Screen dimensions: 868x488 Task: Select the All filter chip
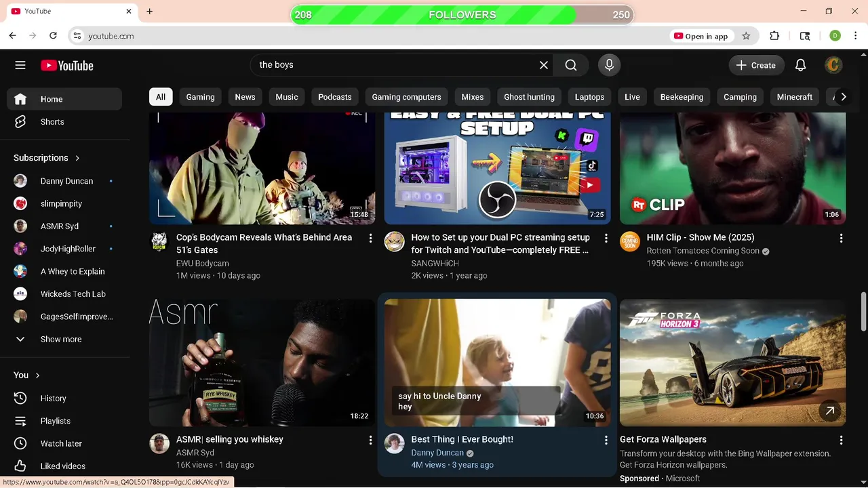coord(161,97)
